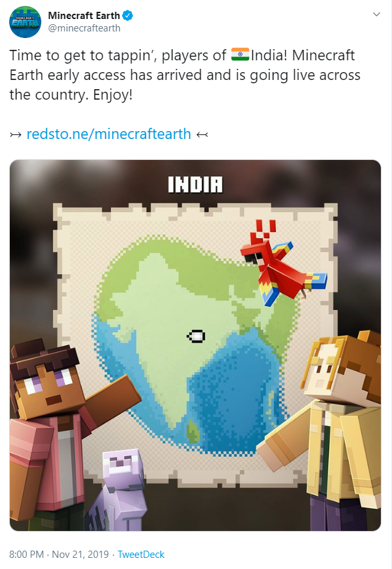Click the tweet text about early access
This screenshot has width=392, height=569.
coord(185,75)
